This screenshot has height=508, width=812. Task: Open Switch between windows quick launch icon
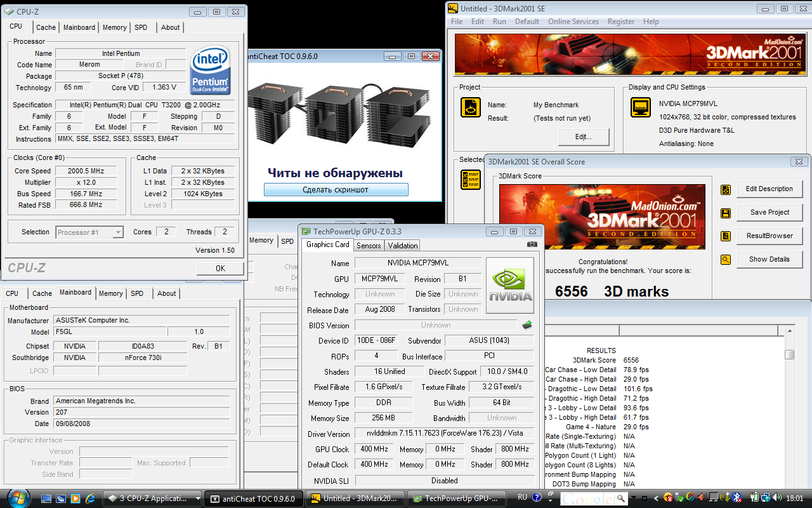point(61,498)
